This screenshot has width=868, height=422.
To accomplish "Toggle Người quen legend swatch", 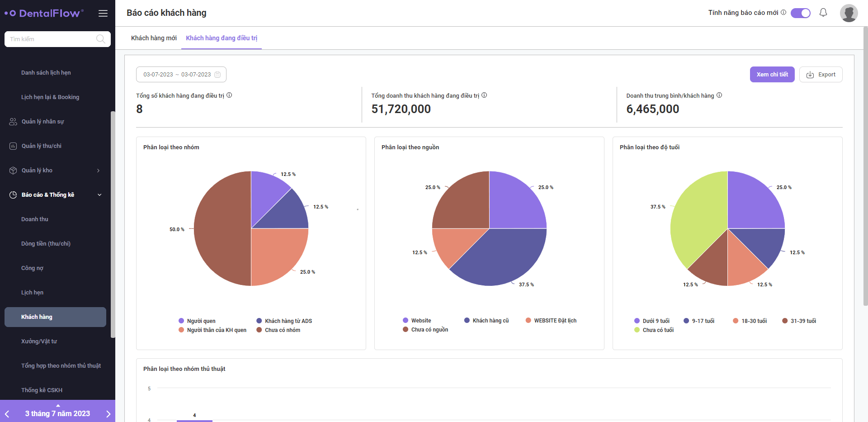I will [181, 321].
